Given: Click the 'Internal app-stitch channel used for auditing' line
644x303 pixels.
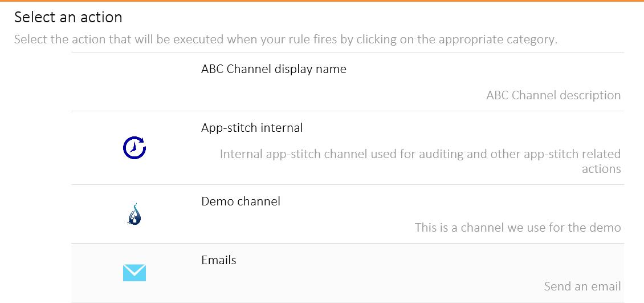Looking at the screenshot, I should [x=420, y=154].
